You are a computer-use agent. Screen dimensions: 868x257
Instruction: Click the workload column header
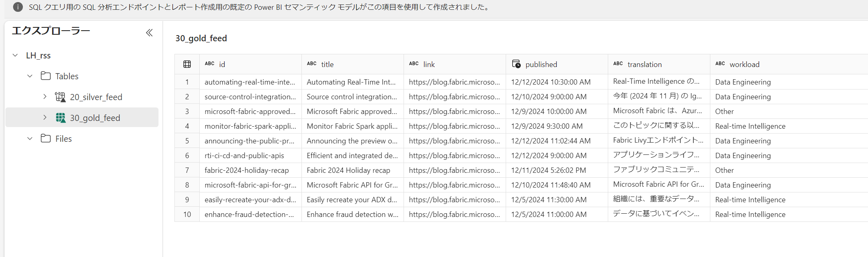coord(789,64)
